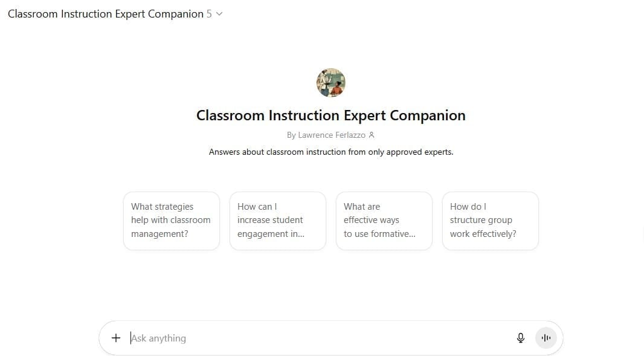Click the "5" model version label
This screenshot has height=356, width=644.
[x=209, y=14]
